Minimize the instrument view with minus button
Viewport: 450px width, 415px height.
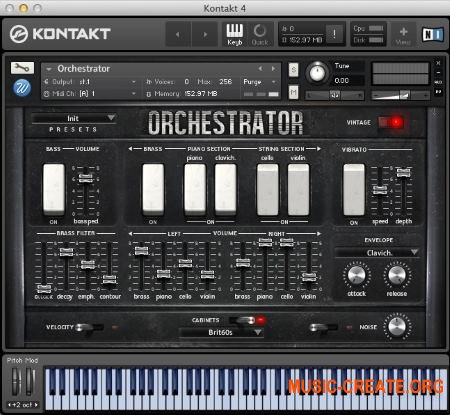(438, 72)
